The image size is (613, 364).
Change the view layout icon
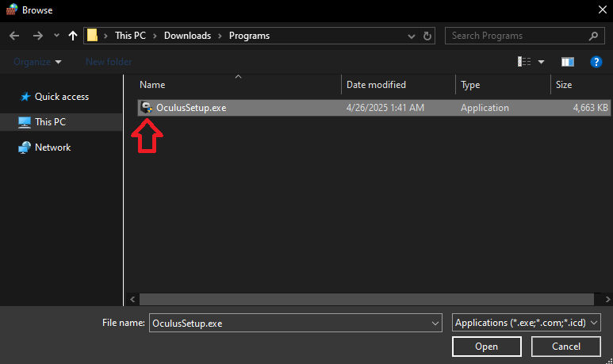pos(524,61)
